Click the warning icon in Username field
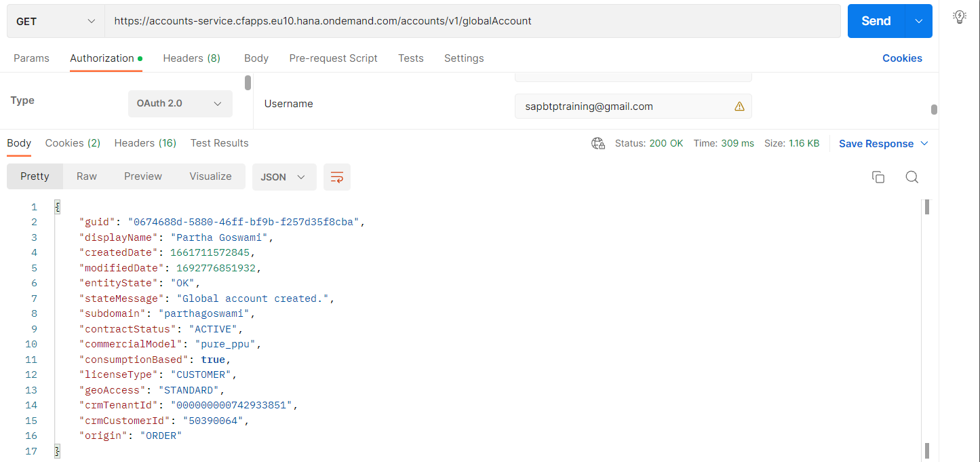The width and height of the screenshot is (980, 462). point(739,107)
